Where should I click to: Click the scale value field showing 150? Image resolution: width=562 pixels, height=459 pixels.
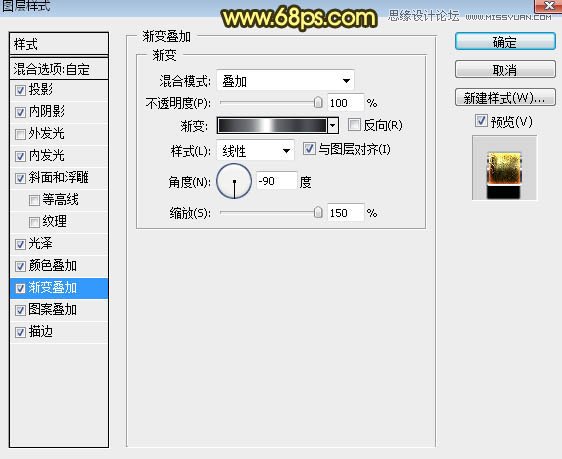coord(346,213)
